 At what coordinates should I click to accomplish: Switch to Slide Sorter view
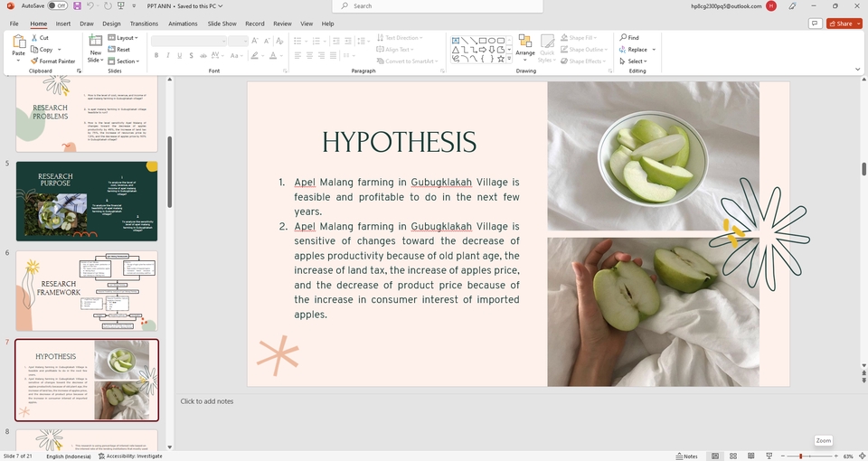[733, 456]
